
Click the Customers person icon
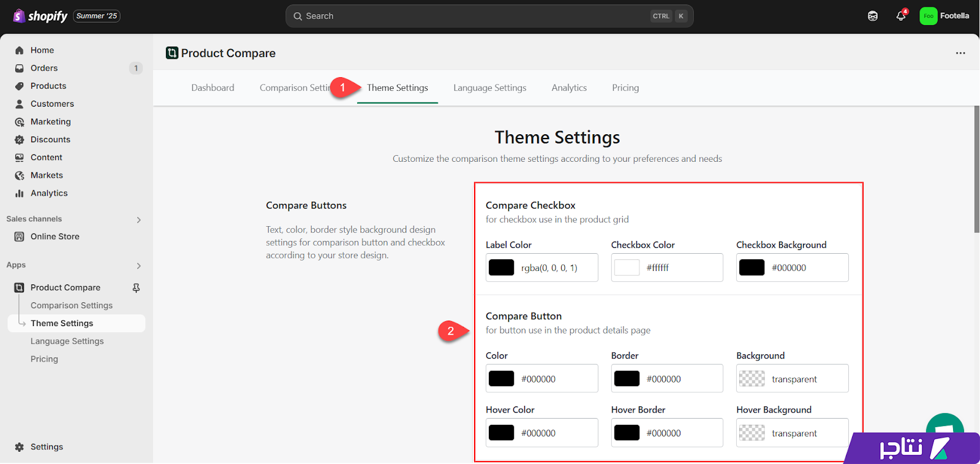point(20,104)
